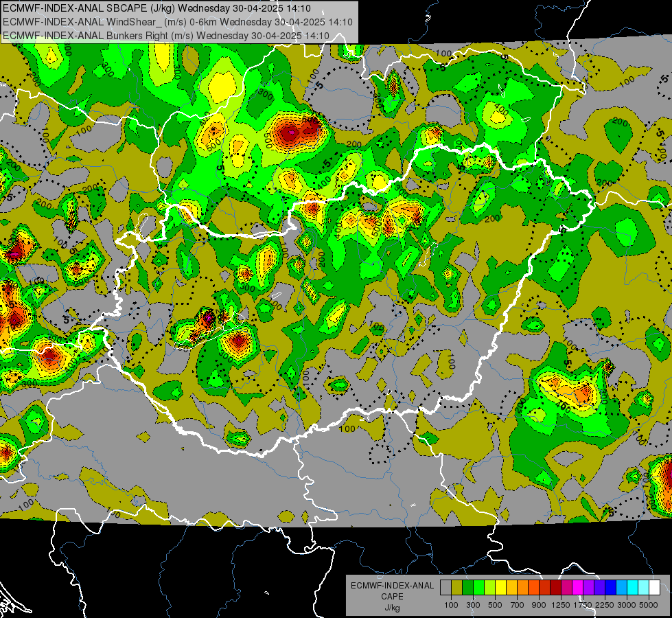
Task: Select the crimson-pink legend swatch right of 1250
Action: point(566,588)
